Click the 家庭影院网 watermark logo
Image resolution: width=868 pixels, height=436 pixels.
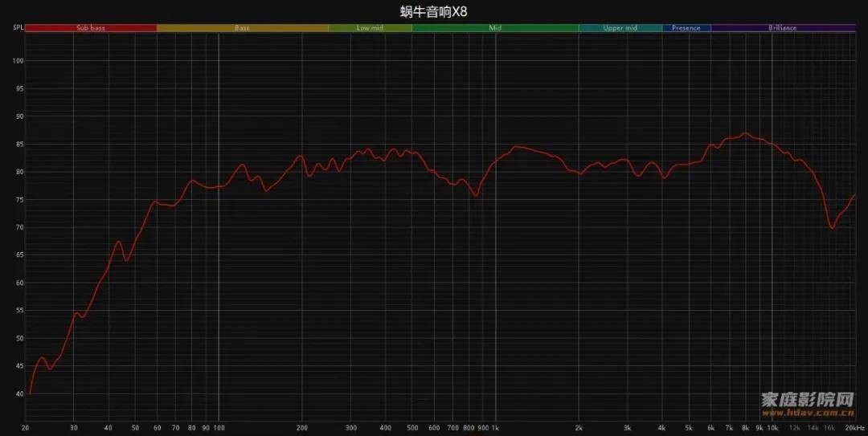pyautogui.click(x=807, y=399)
